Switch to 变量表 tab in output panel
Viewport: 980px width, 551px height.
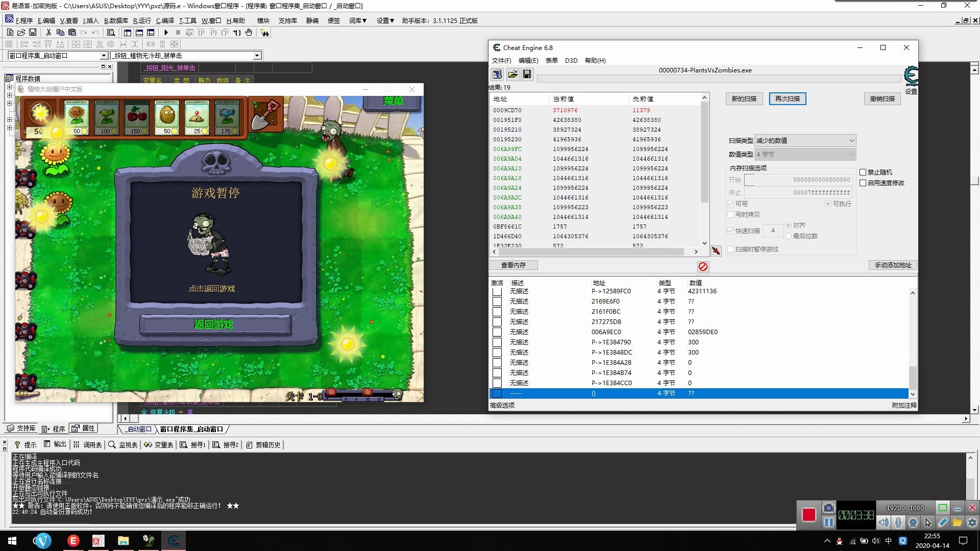point(159,445)
